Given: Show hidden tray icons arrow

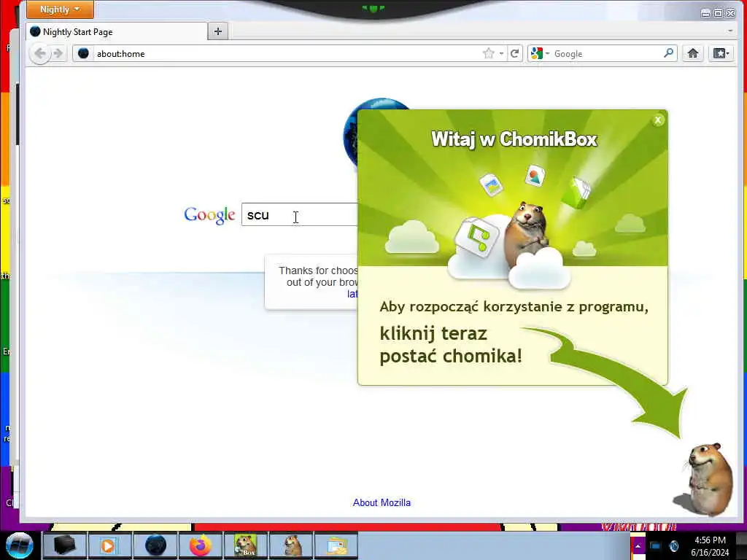Looking at the screenshot, I should click(x=638, y=546).
